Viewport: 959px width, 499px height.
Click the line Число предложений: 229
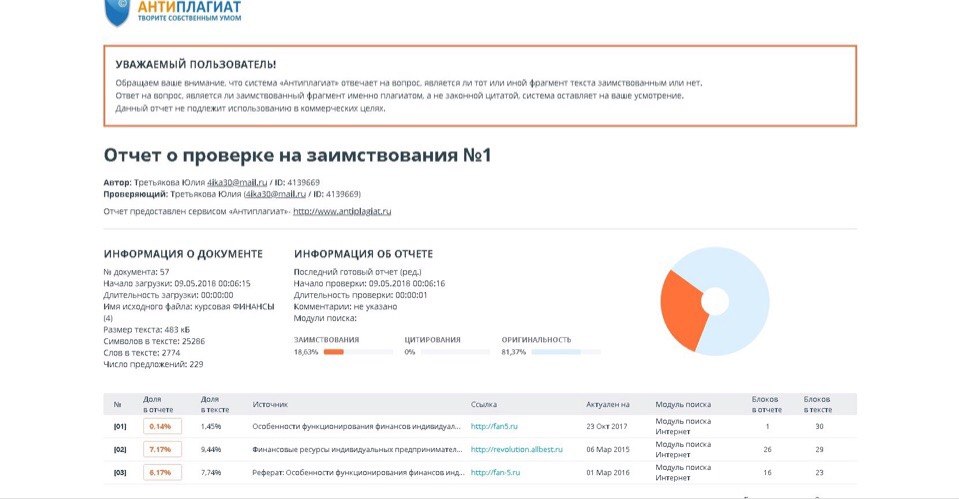153,364
